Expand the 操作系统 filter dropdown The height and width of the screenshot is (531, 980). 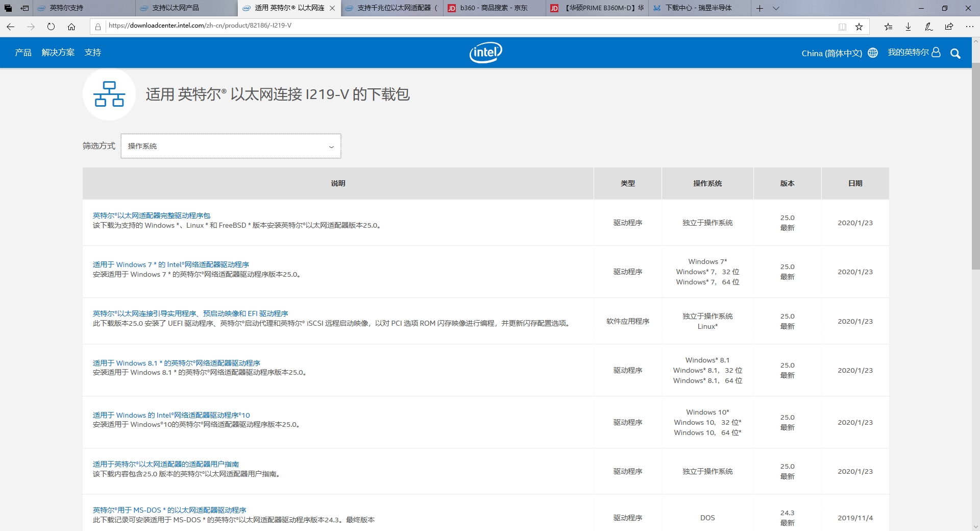point(231,146)
